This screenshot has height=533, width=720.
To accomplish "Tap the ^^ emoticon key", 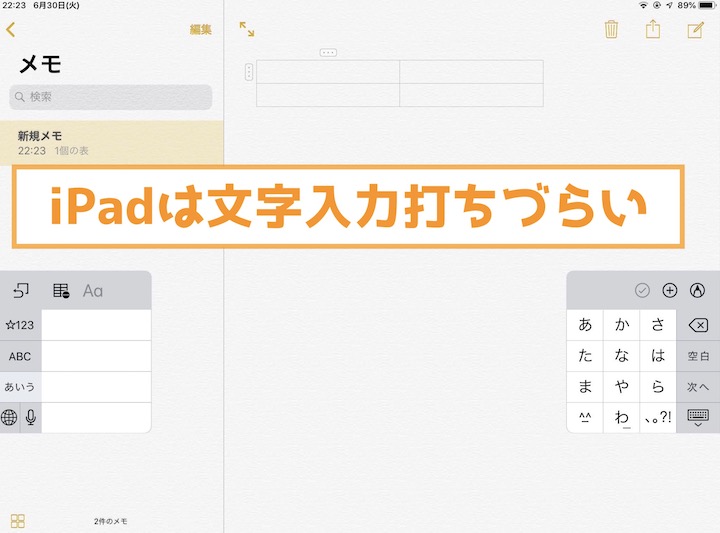I will [585, 418].
